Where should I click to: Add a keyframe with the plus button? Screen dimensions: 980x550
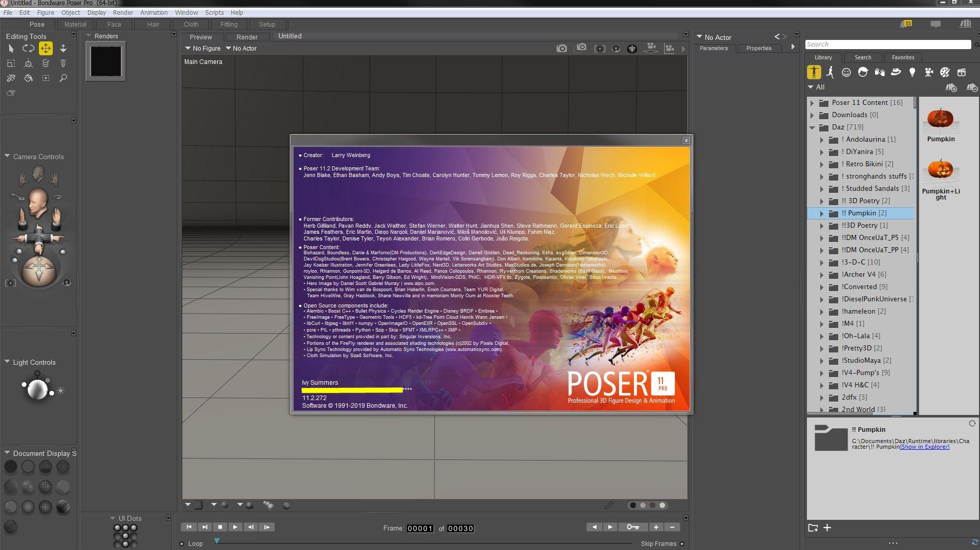(x=656, y=527)
